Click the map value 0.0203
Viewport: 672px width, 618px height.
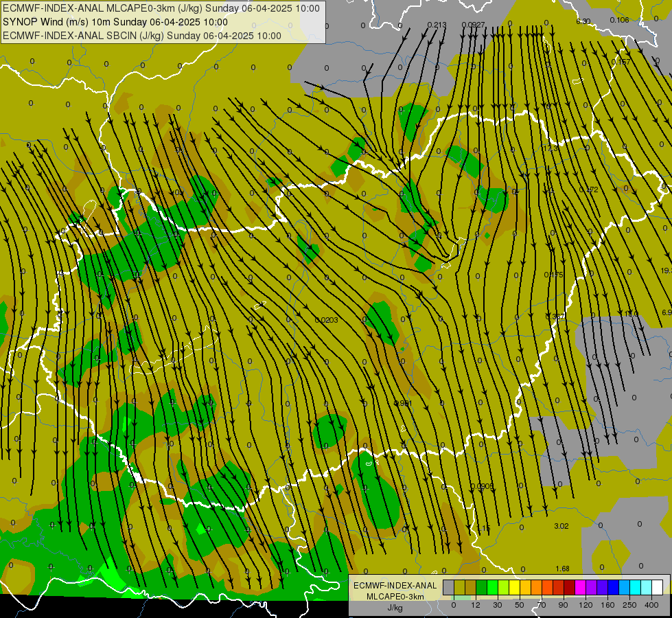click(327, 320)
